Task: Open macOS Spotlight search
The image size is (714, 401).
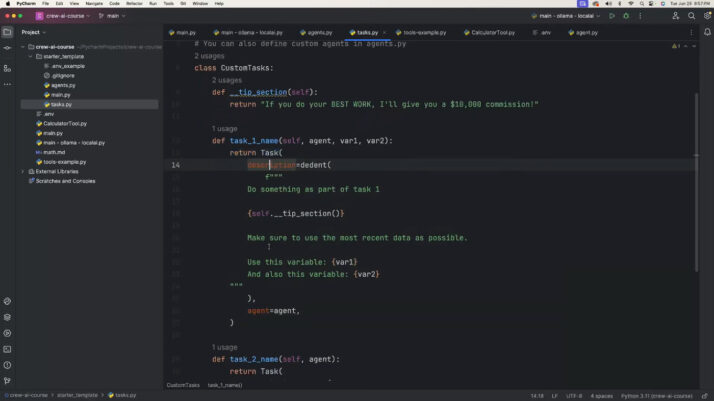Action: coord(642,4)
